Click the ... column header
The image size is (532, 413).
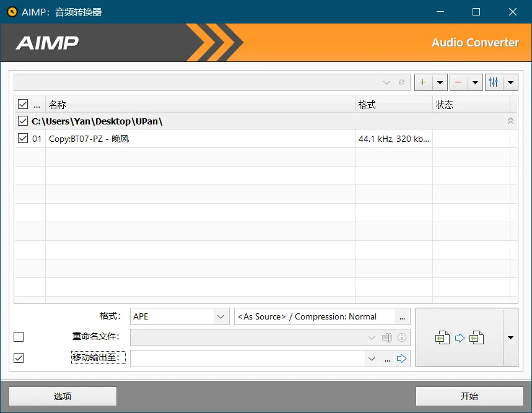pos(37,105)
